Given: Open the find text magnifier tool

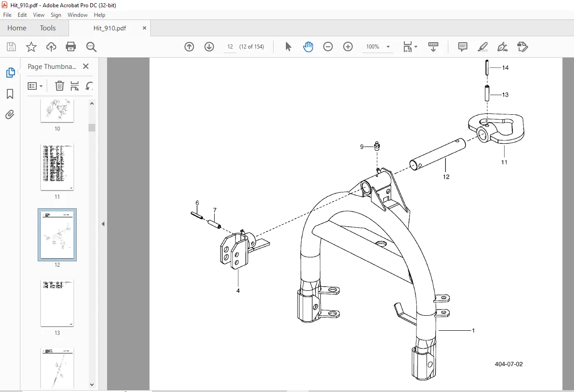Looking at the screenshot, I should pyautogui.click(x=91, y=47).
